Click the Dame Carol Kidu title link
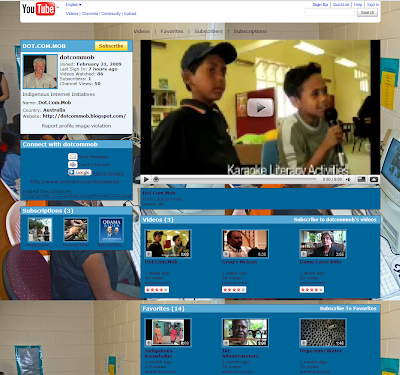 pos(321,262)
